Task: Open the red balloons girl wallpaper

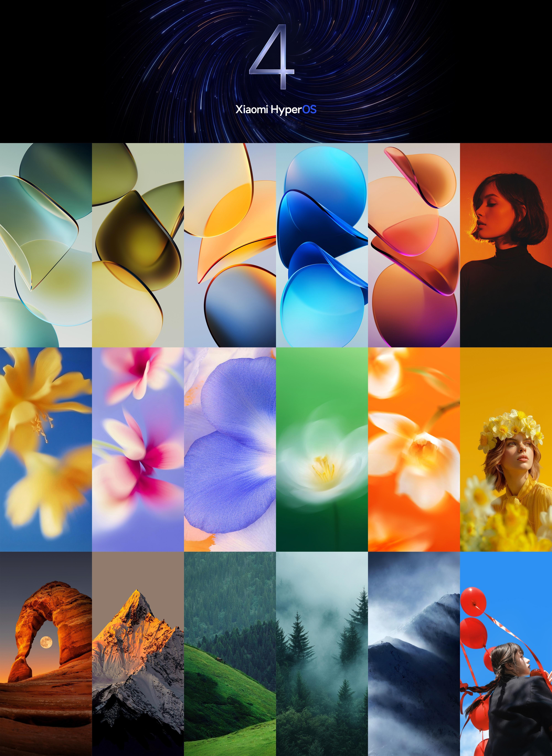Action: [506, 654]
